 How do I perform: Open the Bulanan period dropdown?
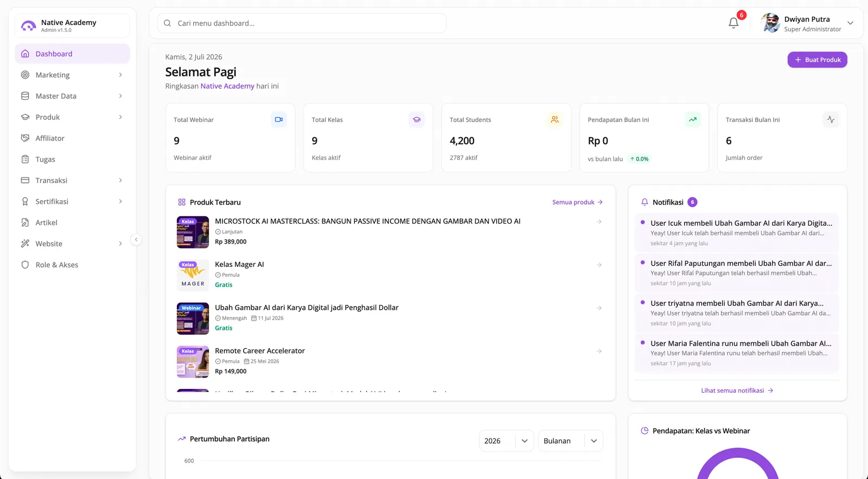point(571,441)
